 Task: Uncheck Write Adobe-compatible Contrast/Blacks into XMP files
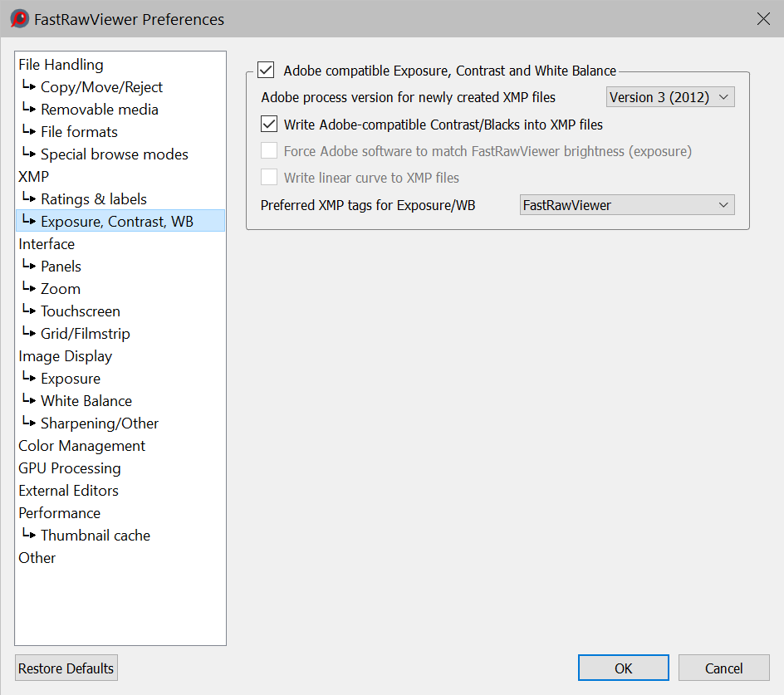[269, 125]
